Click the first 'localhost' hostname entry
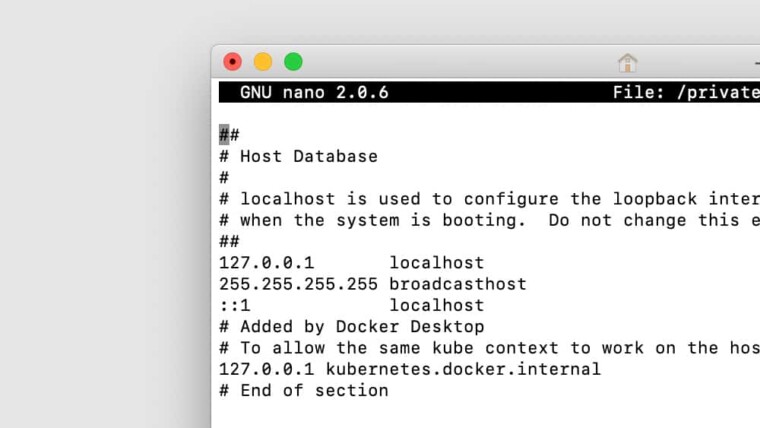Screen dimensions: 760x428 click(x=437, y=263)
